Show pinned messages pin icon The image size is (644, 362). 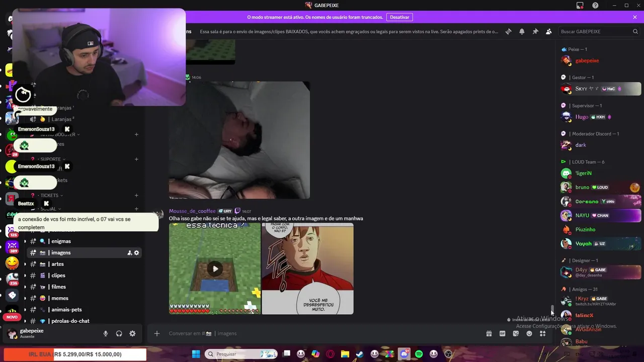[x=535, y=31]
